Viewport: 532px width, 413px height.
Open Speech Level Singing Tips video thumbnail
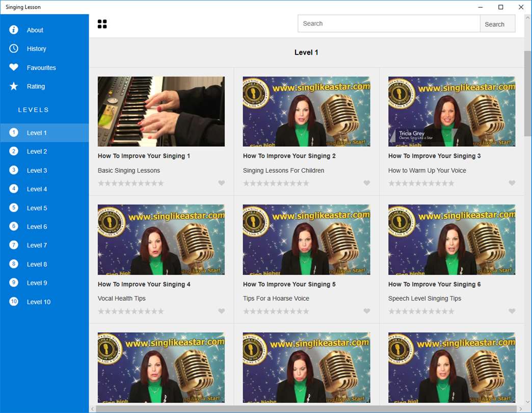(451, 240)
